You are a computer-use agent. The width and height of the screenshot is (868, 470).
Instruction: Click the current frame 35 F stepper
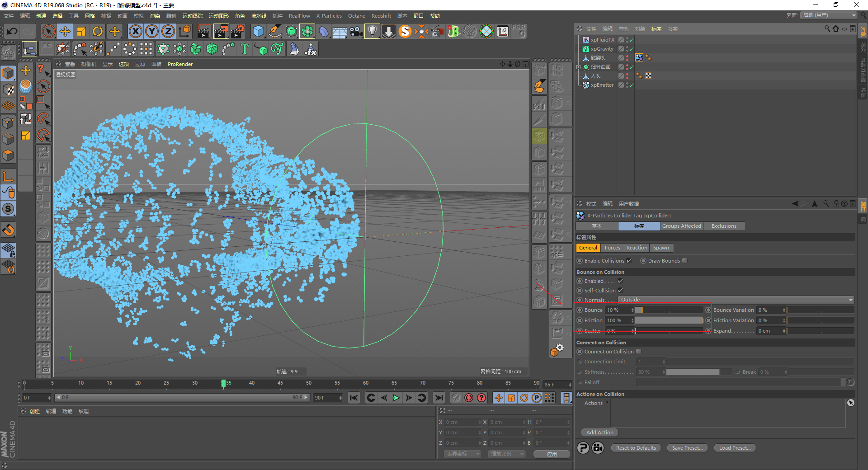coord(570,385)
